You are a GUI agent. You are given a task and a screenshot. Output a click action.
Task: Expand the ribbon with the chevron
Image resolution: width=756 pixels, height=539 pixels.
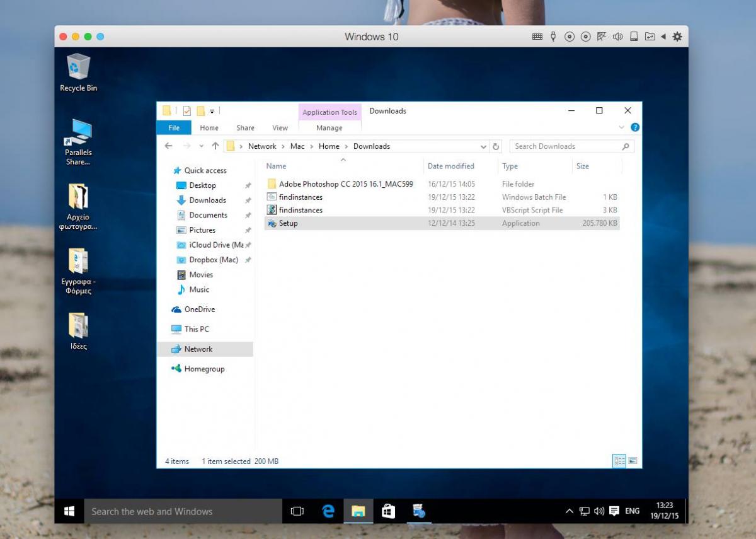tap(622, 127)
